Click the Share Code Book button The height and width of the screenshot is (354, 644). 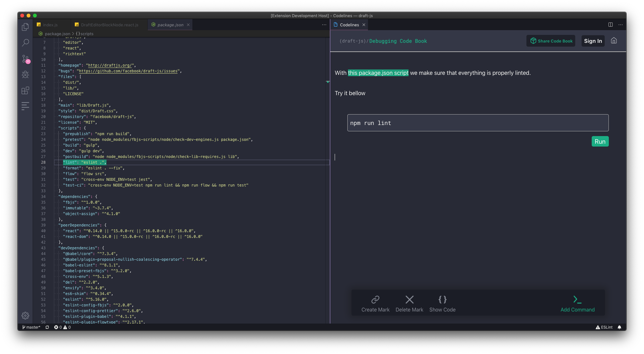tap(551, 41)
